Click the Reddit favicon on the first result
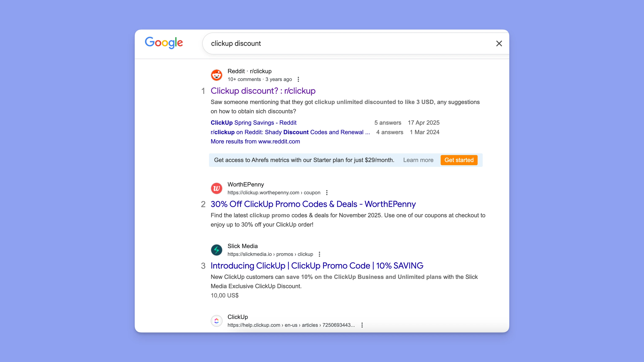Viewport: 644px width, 362px height. (216, 75)
